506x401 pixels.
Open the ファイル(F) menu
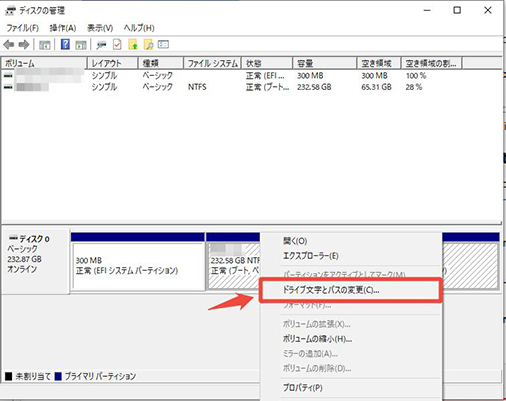tap(23, 28)
